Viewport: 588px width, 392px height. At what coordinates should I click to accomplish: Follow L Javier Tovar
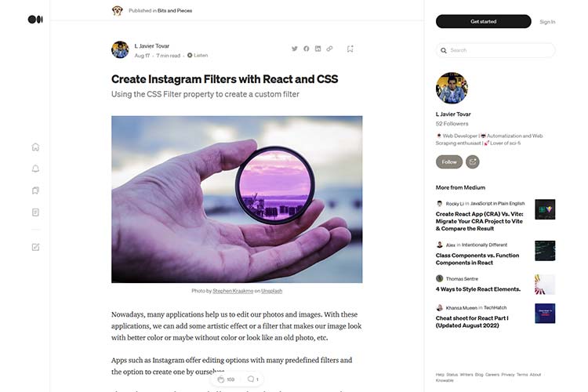tap(448, 162)
